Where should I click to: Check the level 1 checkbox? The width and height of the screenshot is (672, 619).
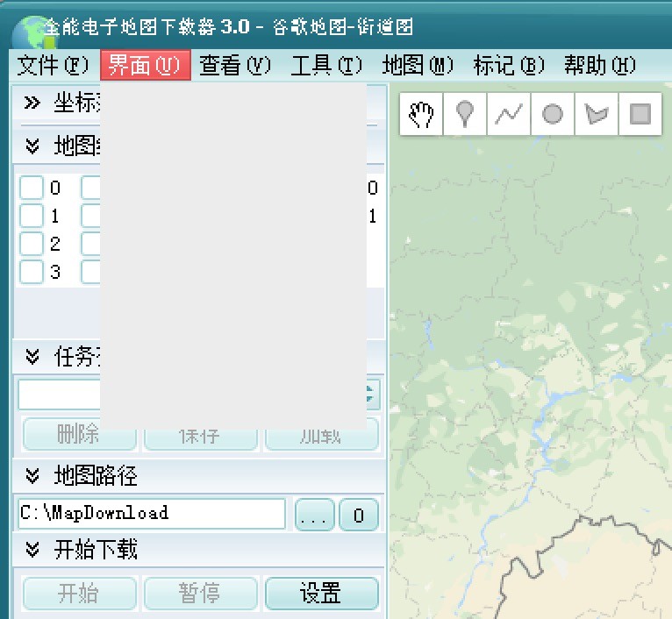tap(32, 216)
